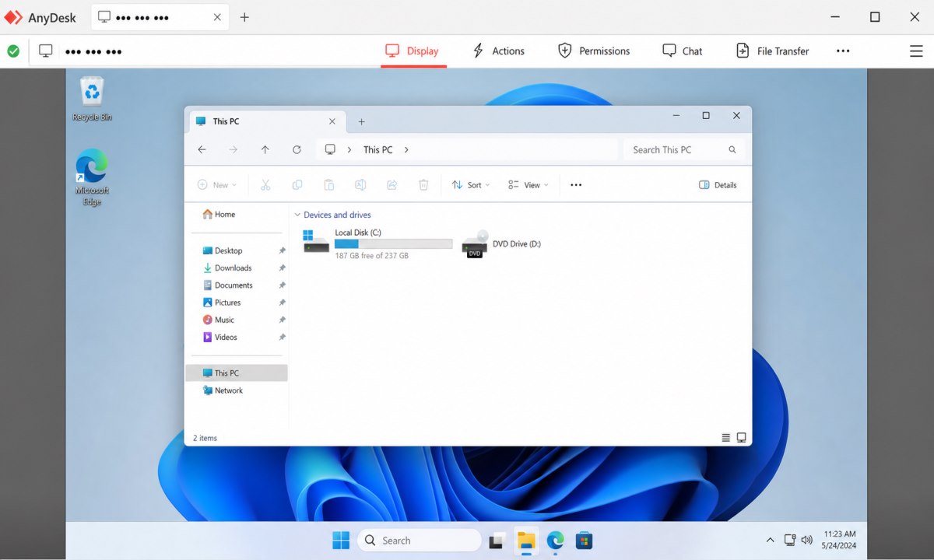Click the AnyDesk toolbar three-dots overflow
Image resolution: width=934 pixels, height=560 pixels.
click(x=843, y=51)
